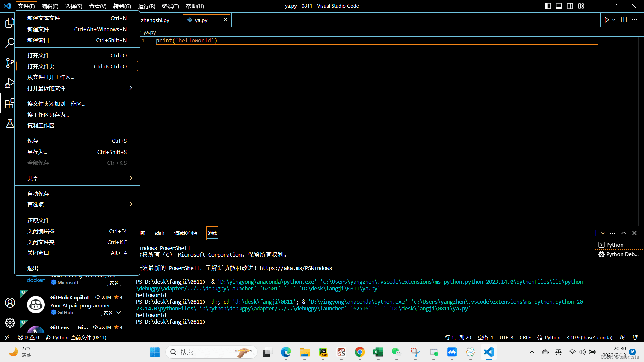This screenshot has height=362, width=644.
Task: Open the Testing flask icon
Action: click(10, 123)
